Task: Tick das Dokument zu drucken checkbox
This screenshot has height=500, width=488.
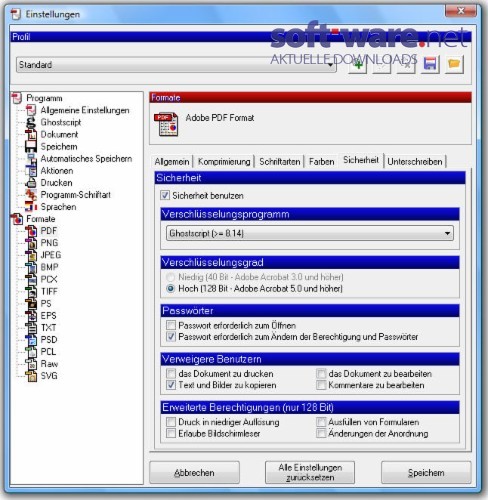Action: pos(171,373)
